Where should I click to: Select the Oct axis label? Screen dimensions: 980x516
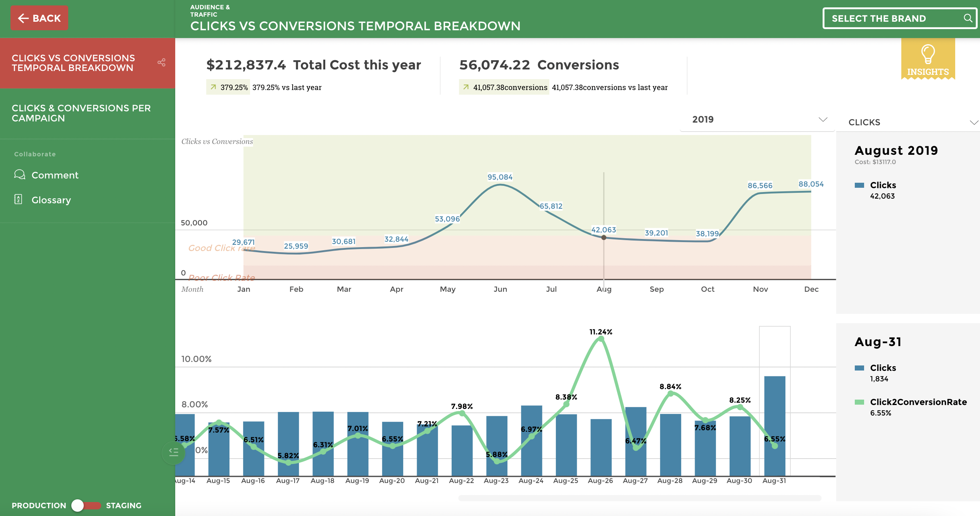(x=707, y=289)
